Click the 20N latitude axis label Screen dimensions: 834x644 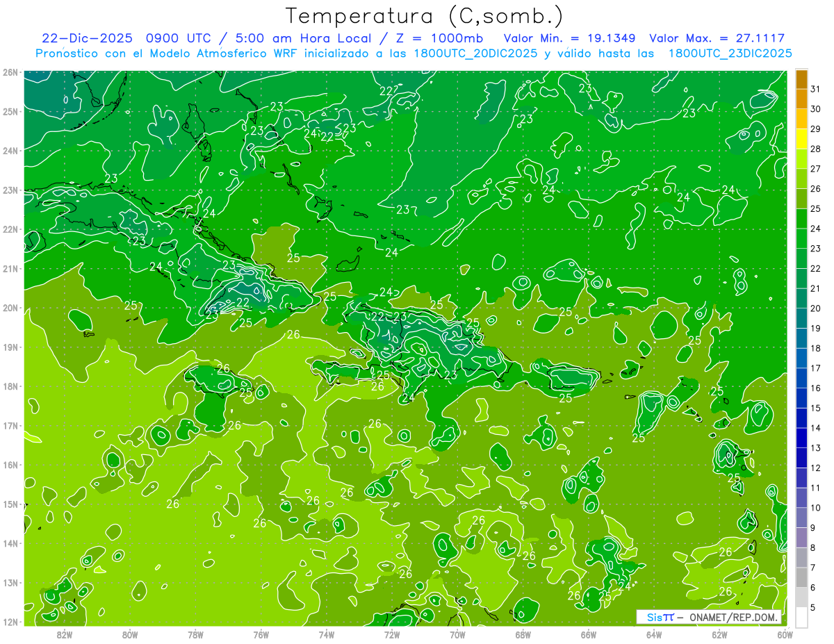10,308
